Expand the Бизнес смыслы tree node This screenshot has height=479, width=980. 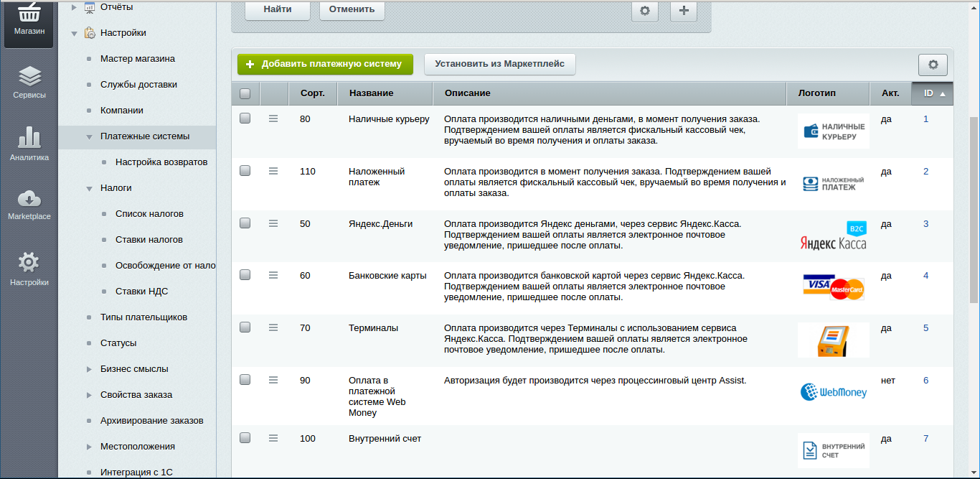coord(89,369)
